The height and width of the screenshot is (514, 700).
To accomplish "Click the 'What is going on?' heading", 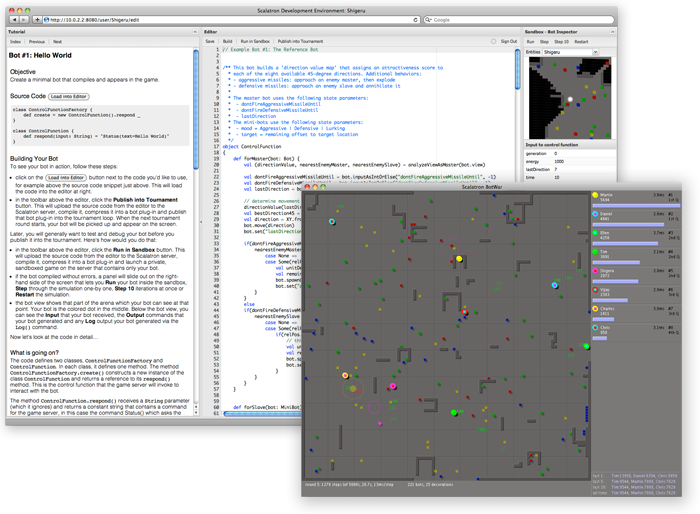I will (34, 352).
